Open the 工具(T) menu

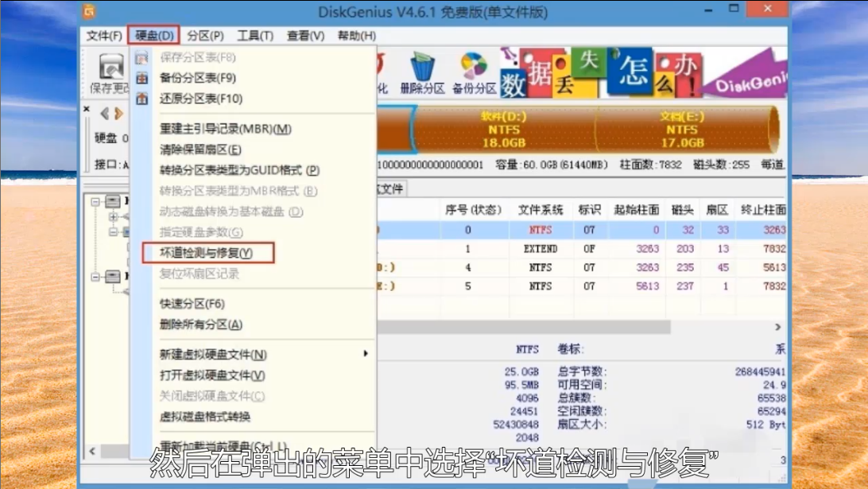pos(255,36)
